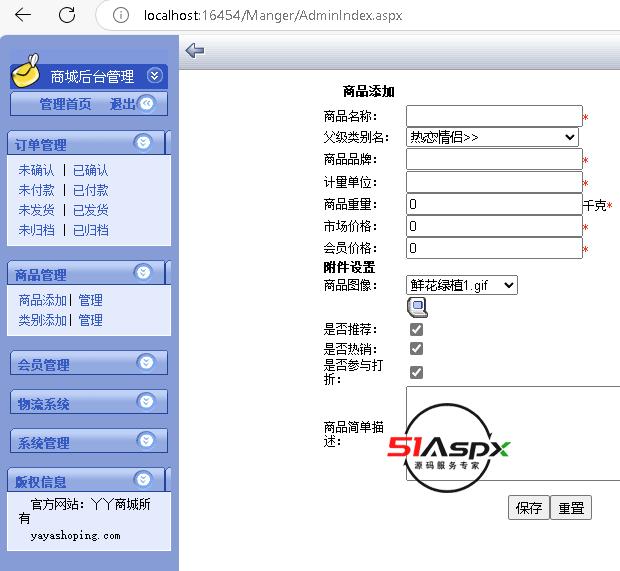Screen dimensions: 620x571
Task: Open 未发货 orders
Action: pos(36,210)
